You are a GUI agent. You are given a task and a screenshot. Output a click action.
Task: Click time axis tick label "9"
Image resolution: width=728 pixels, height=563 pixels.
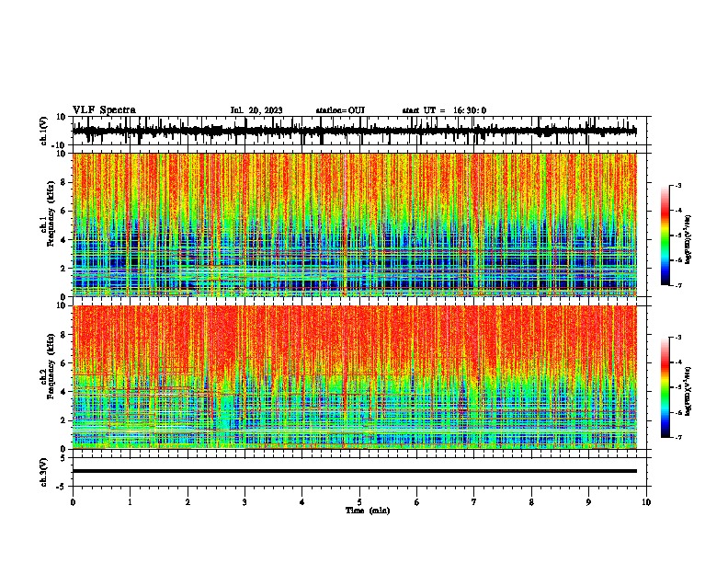coord(588,502)
